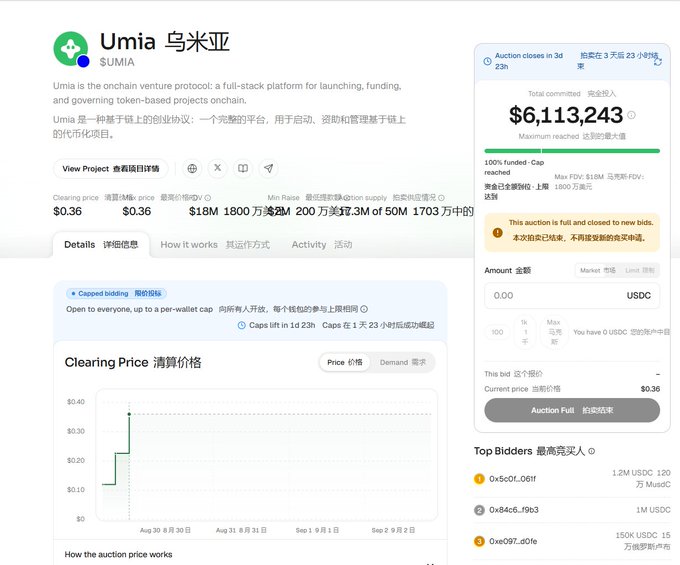This screenshot has height=565, width=680.
Task: Open bidder address 0x84c6...f9b3
Action: pos(514,510)
